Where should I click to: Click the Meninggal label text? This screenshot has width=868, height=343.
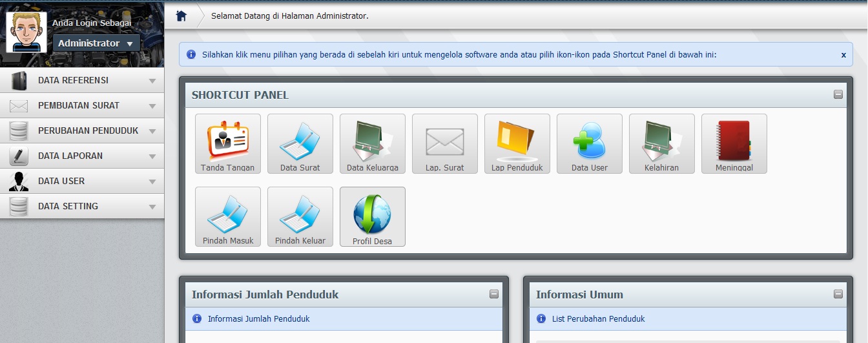click(x=734, y=168)
